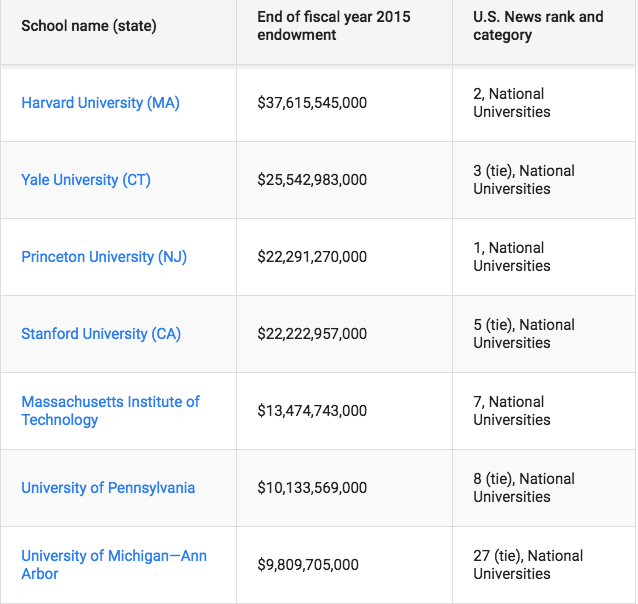Select Michigan's $9,809,705,000 endowment value

coord(308,565)
